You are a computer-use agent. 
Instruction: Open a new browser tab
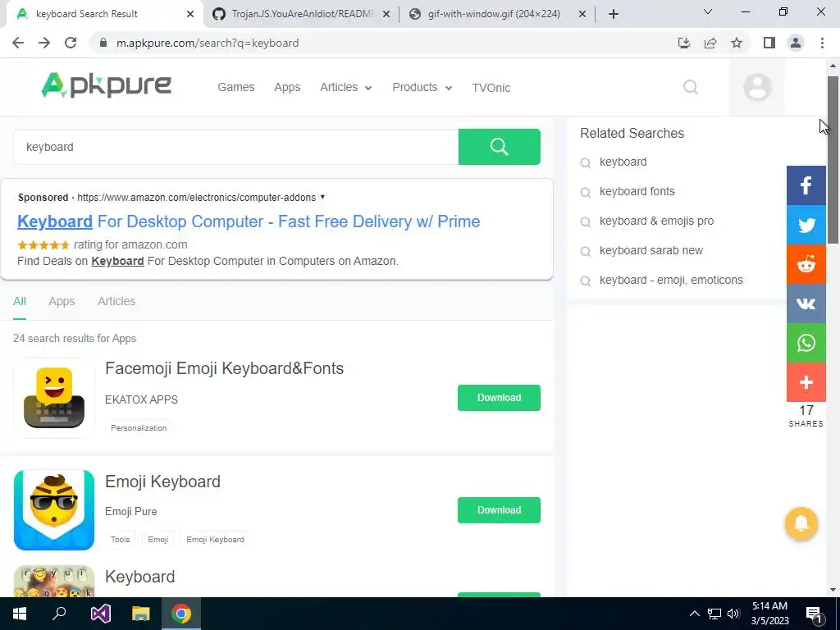tap(614, 14)
